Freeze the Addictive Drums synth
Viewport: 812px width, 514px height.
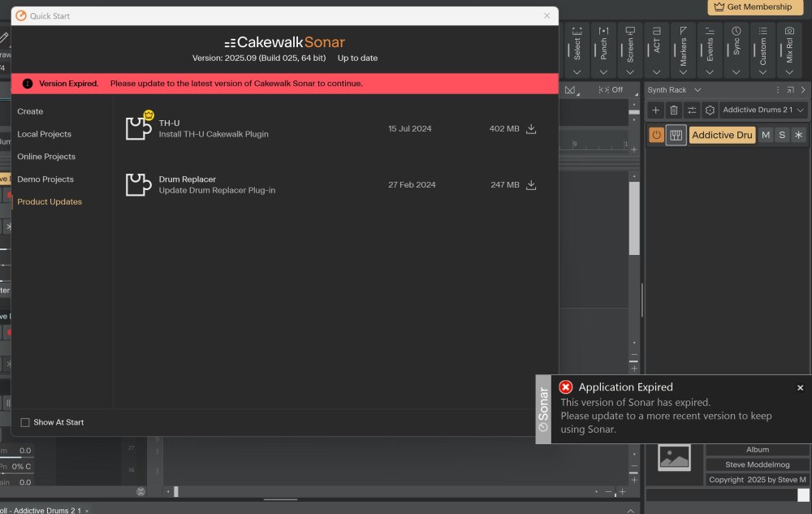798,135
